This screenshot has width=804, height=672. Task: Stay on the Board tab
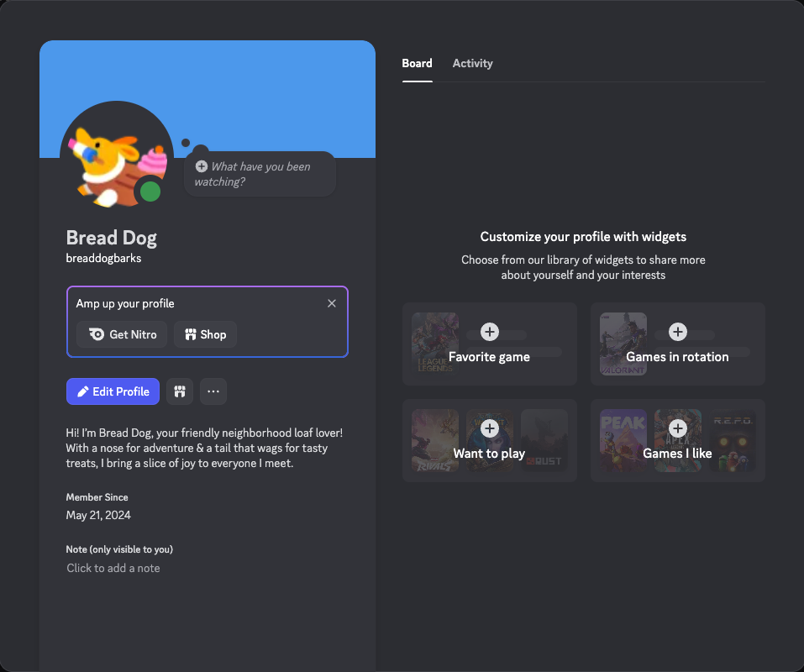click(417, 63)
